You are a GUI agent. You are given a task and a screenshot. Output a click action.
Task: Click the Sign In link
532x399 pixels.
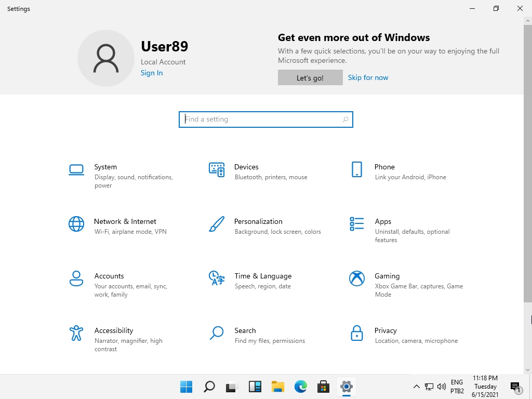coord(152,73)
